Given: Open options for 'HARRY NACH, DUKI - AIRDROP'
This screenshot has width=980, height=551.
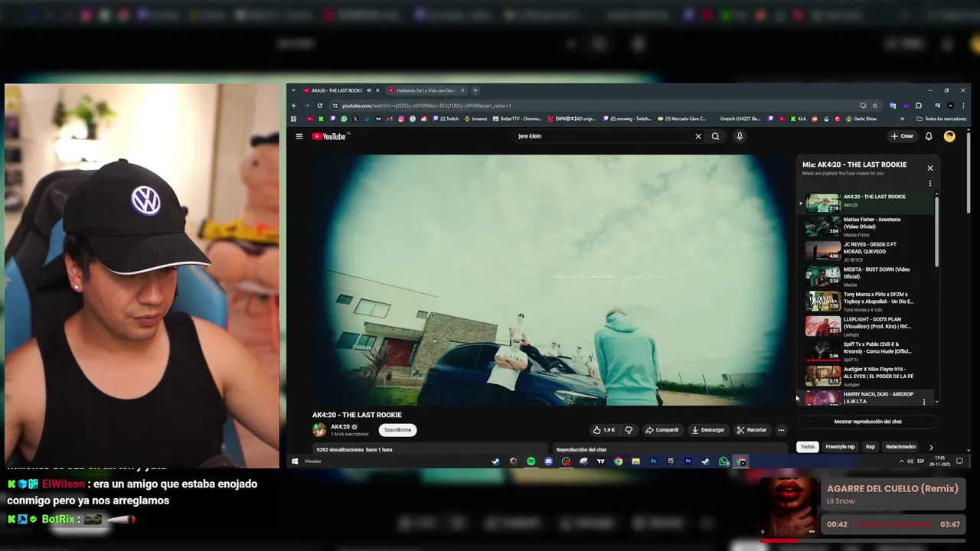Looking at the screenshot, I should [x=924, y=402].
